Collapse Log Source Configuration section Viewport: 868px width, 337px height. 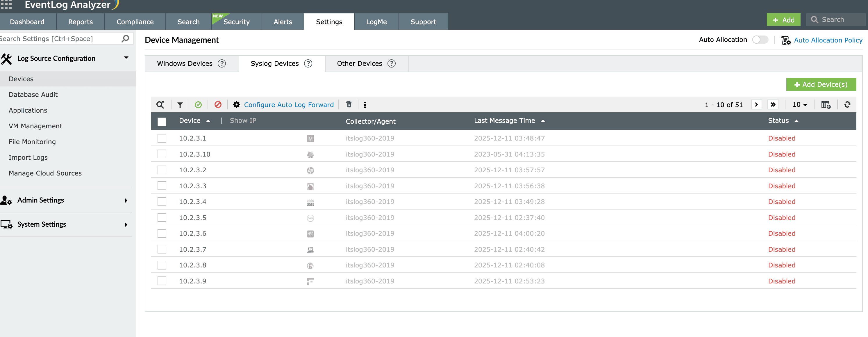(126, 58)
